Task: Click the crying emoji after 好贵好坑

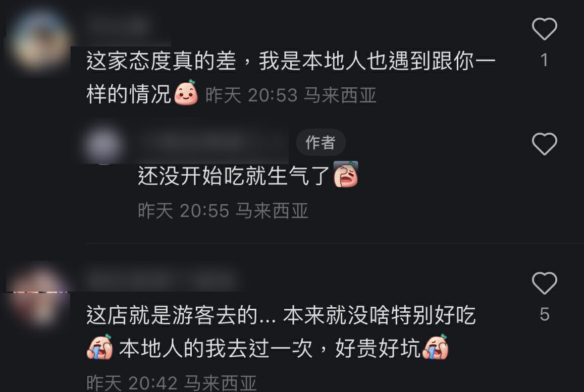Action: coord(436,347)
